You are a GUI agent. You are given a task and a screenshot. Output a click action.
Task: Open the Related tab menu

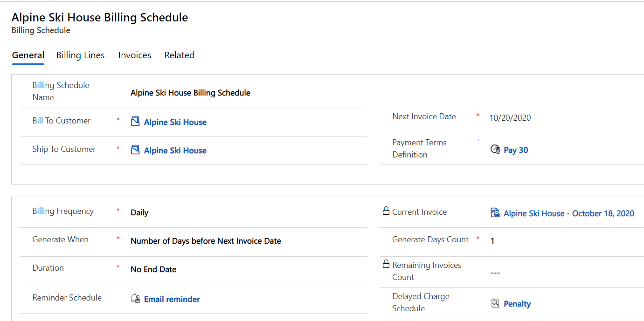point(180,55)
